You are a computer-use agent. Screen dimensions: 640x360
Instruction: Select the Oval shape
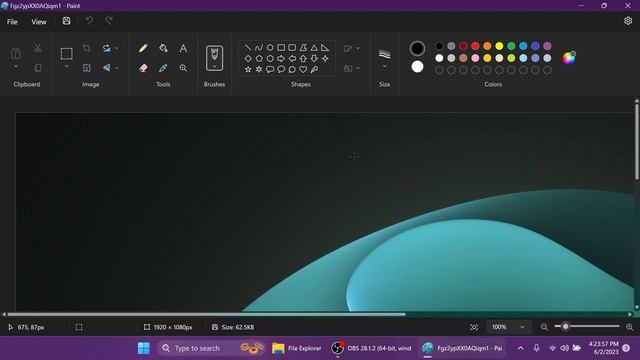pos(270,48)
